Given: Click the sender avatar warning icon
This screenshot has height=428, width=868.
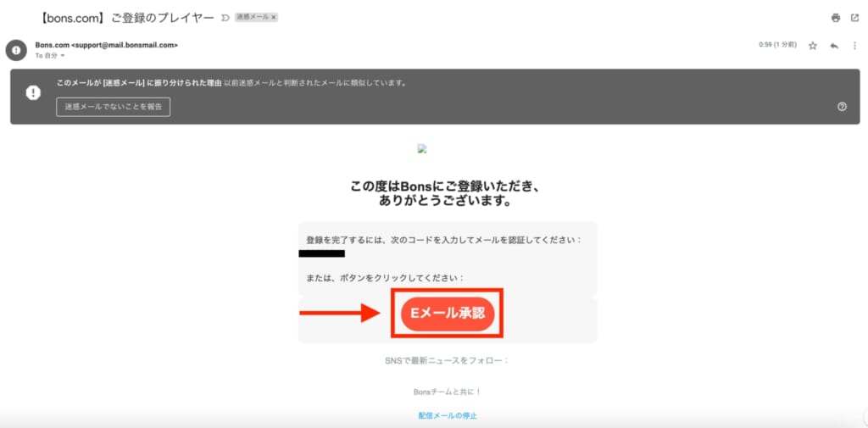Looking at the screenshot, I should pos(16,50).
